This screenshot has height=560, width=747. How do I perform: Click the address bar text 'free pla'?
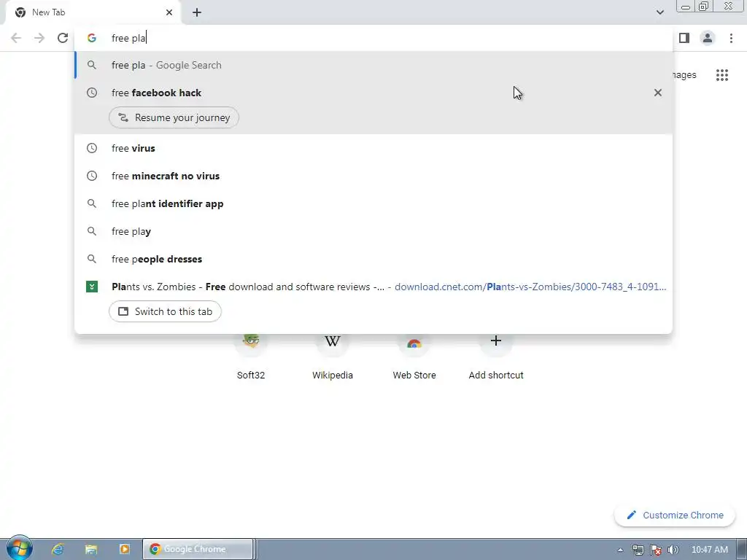click(128, 38)
